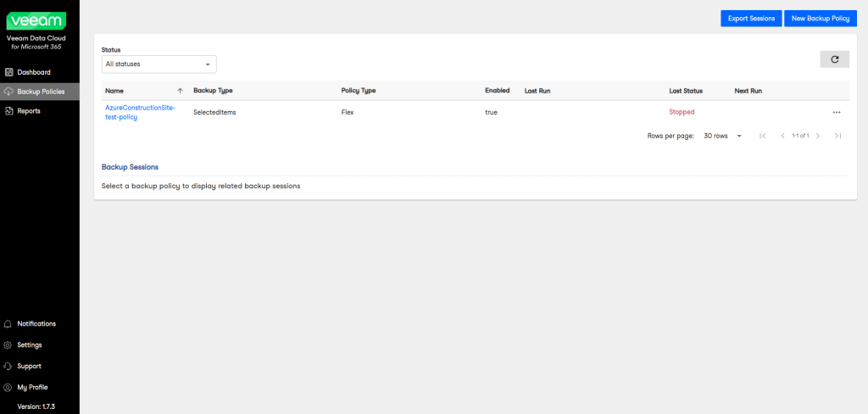The width and height of the screenshot is (868, 414).
Task: Click the Last Run column header
Action: click(x=537, y=90)
